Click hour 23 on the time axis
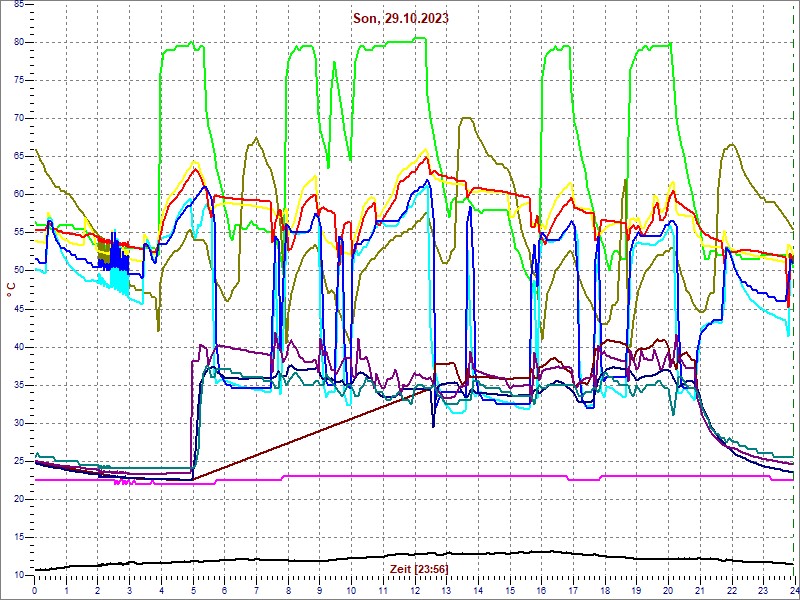 tap(763, 591)
